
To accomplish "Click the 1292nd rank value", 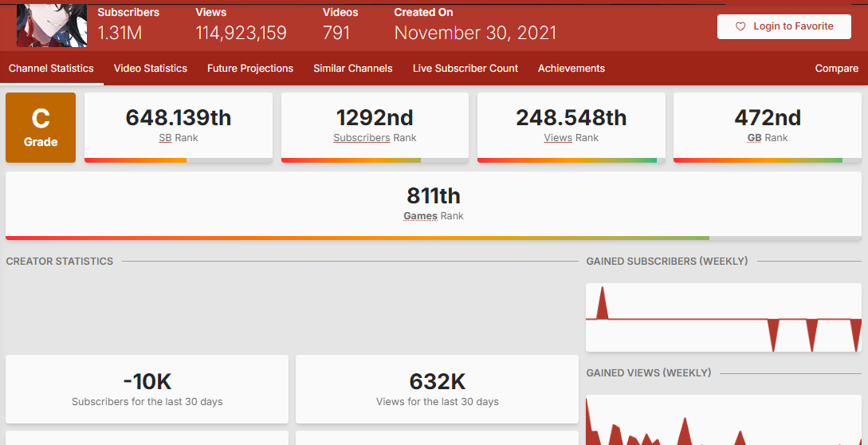I will click(375, 117).
